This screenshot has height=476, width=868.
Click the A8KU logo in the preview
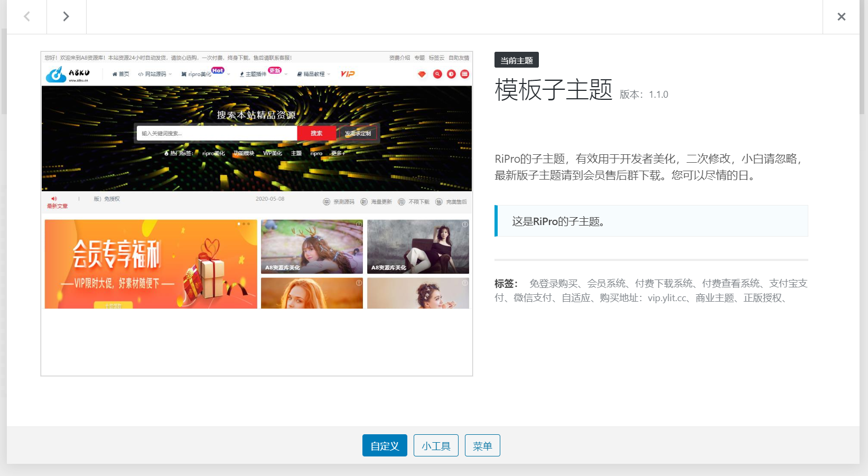pos(68,74)
